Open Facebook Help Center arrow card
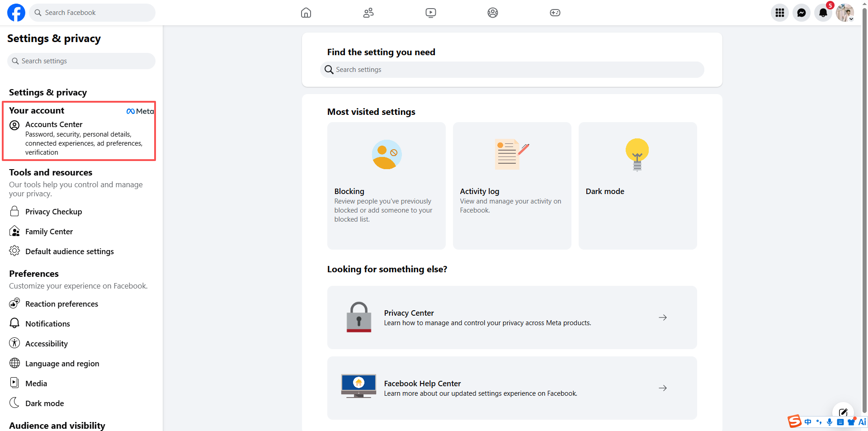The image size is (868, 431). pyautogui.click(x=512, y=388)
